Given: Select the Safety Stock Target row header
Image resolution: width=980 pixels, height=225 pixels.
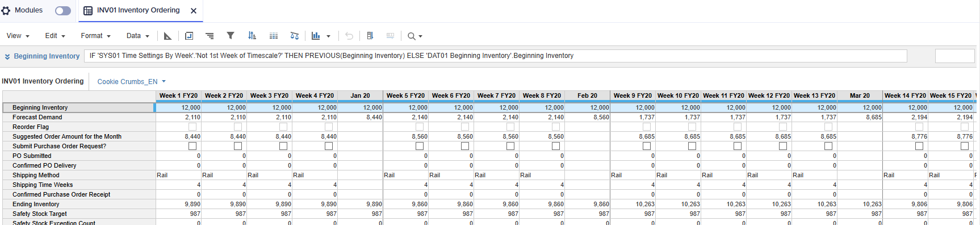Looking at the screenshot, I should pyautogui.click(x=79, y=214).
